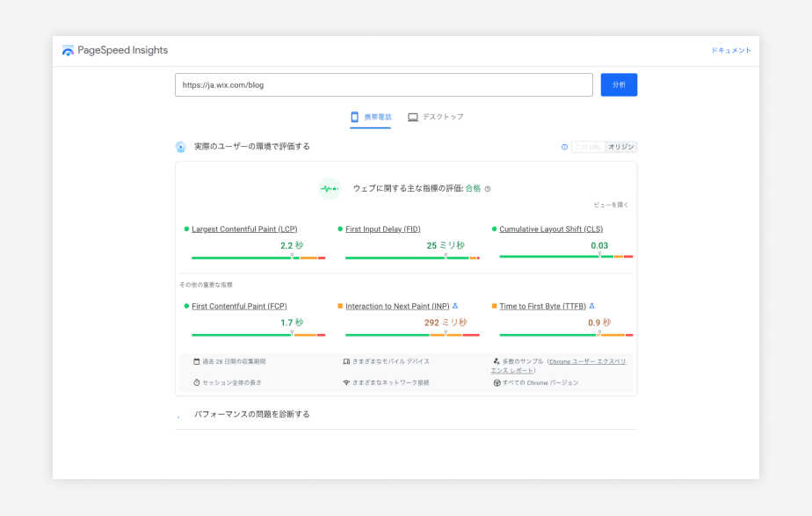
Task: Click the INP value 292 ミリ秒
Action: pyautogui.click(x=446, y=323)
